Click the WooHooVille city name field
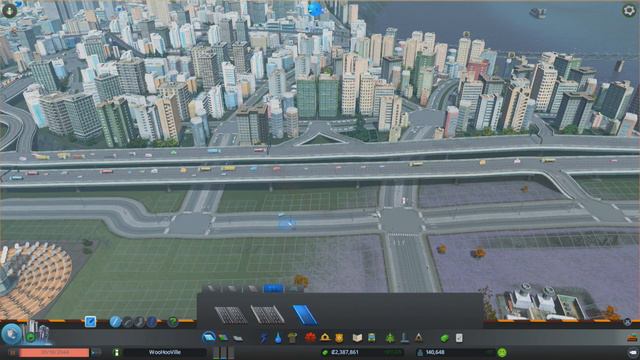The height and width of the screenshot is (360, 640). (164, 352)
